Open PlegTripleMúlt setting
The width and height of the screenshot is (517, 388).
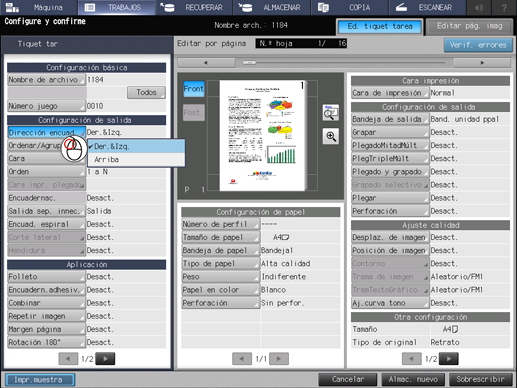coord(390,159)
